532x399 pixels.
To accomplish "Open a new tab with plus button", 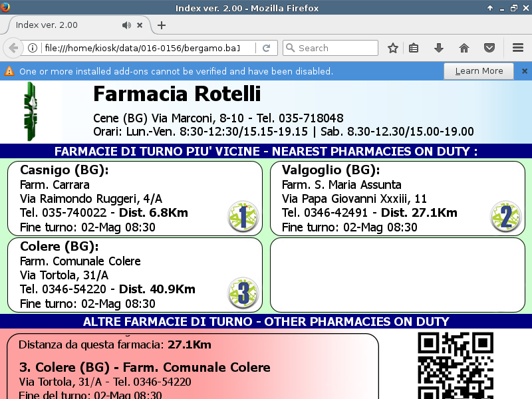I will [162, 25].
